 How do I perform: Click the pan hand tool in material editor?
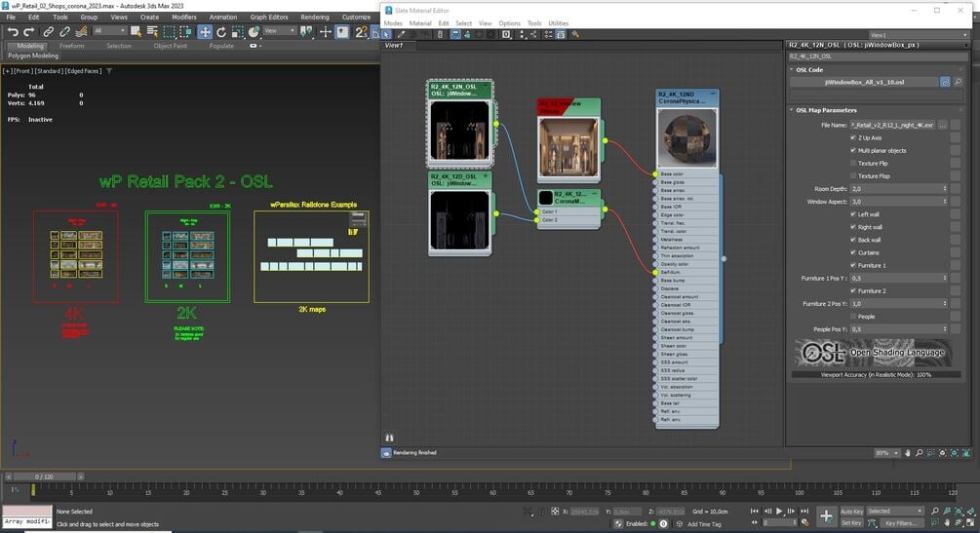pyautogui.click(x=907, y=452)
